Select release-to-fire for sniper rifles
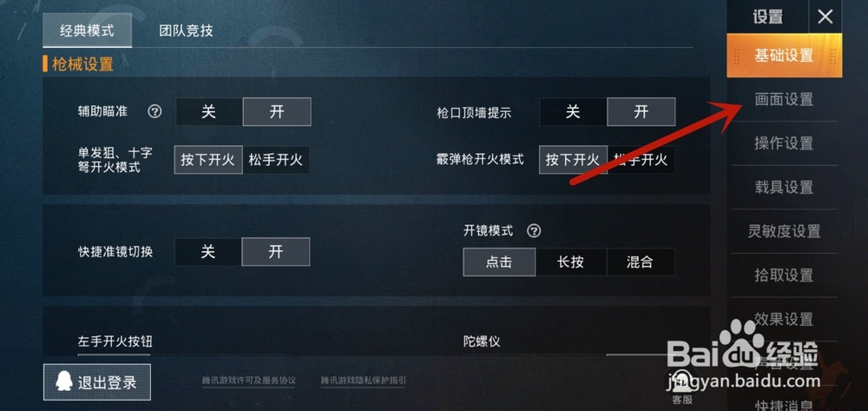 276,160
